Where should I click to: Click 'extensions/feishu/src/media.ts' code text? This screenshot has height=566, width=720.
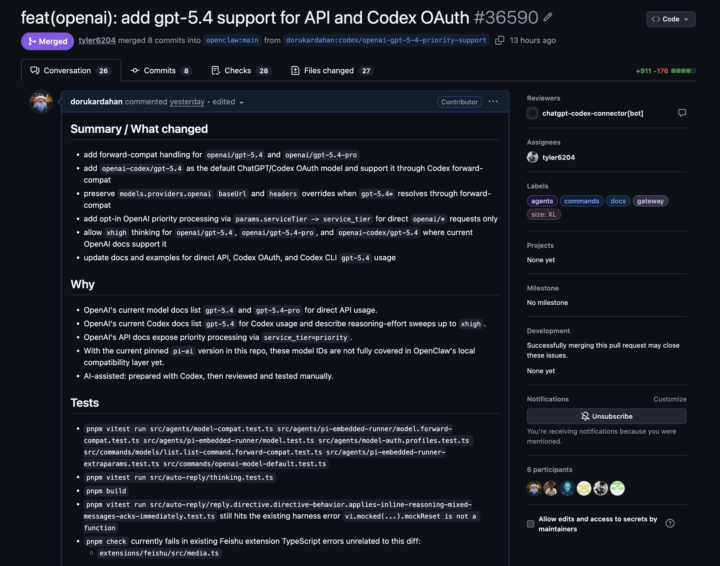point(159,553)
